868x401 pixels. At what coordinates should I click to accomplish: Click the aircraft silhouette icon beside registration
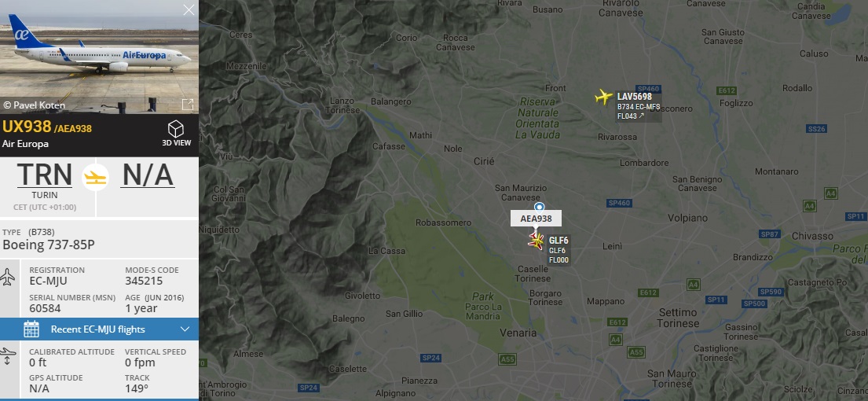click(x=8, y=277)
